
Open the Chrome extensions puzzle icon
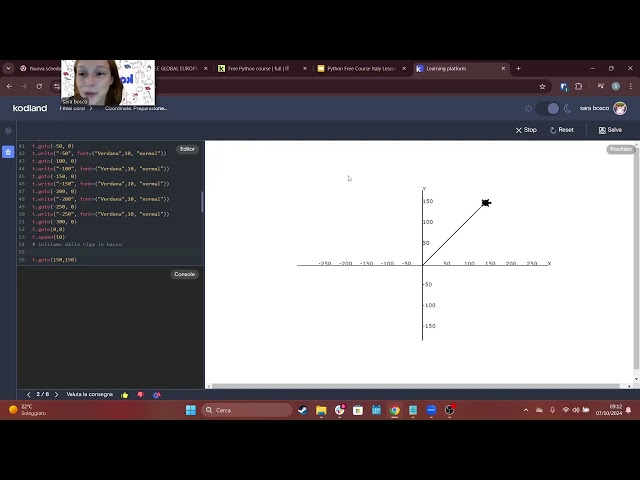pyautogui.click(x=579, y=87)
